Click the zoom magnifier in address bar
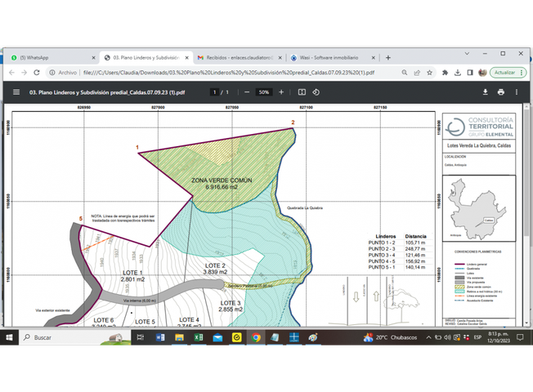This screenshot has width=533, height=392. [x=404, y=73]
